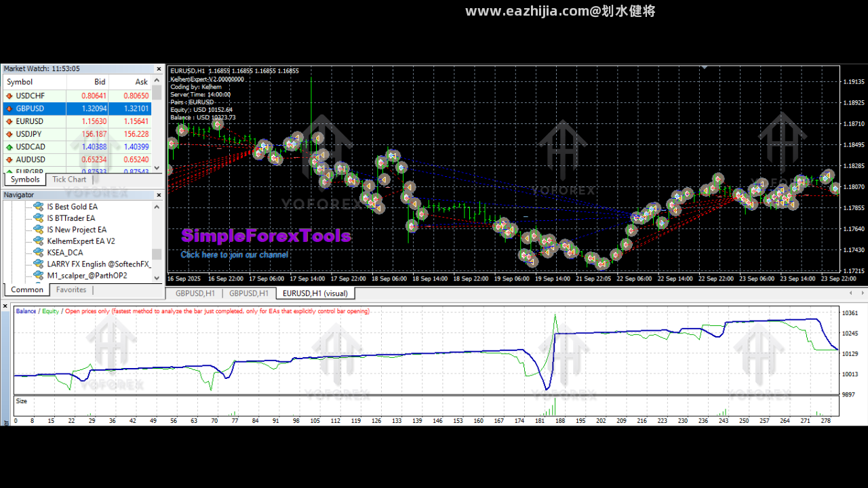The image size is (868, 488).
Task: Click the green 'Equity' graph legend
Action: coord(50,311)
